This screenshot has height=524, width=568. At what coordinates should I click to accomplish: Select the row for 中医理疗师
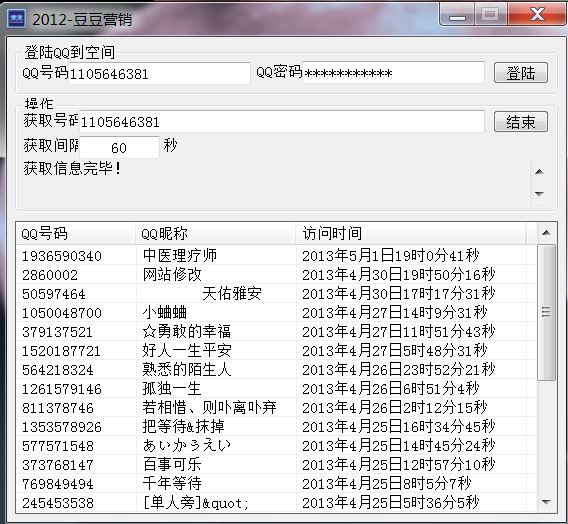click(x=276, y=256)
